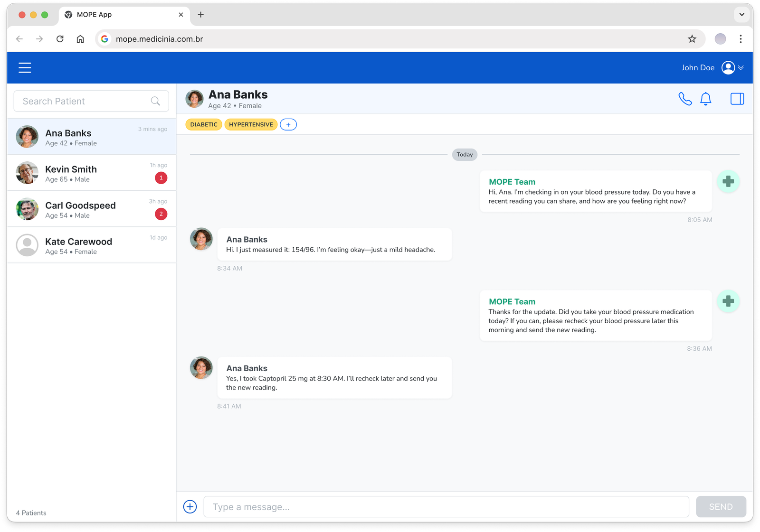This screenshot has height=532, width=760.
Task: Click the DIABETIC tag
Action: click(204, 125)
